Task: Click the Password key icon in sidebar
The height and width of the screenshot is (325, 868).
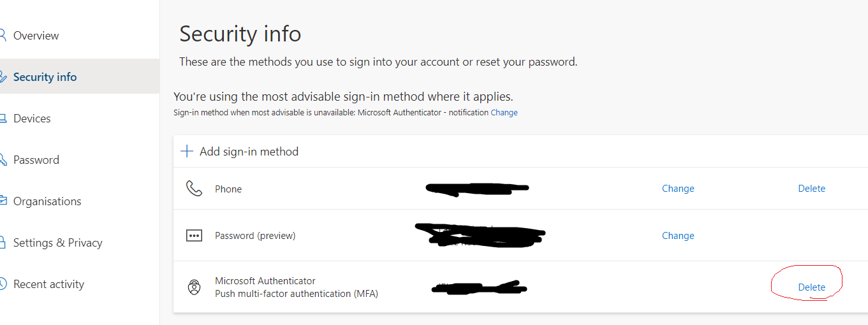Action: 3,160
